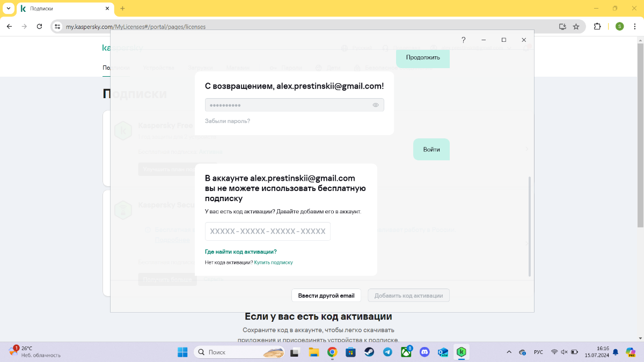Open Steam from the taskbar
The width and height of the screenshot is (644, 362).
(x=369, y=352)
